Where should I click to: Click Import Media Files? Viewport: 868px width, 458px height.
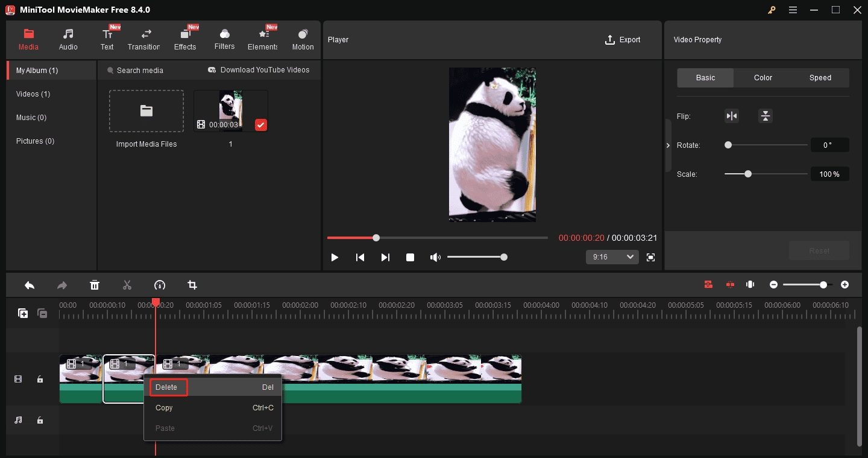[x=146, y=111]
